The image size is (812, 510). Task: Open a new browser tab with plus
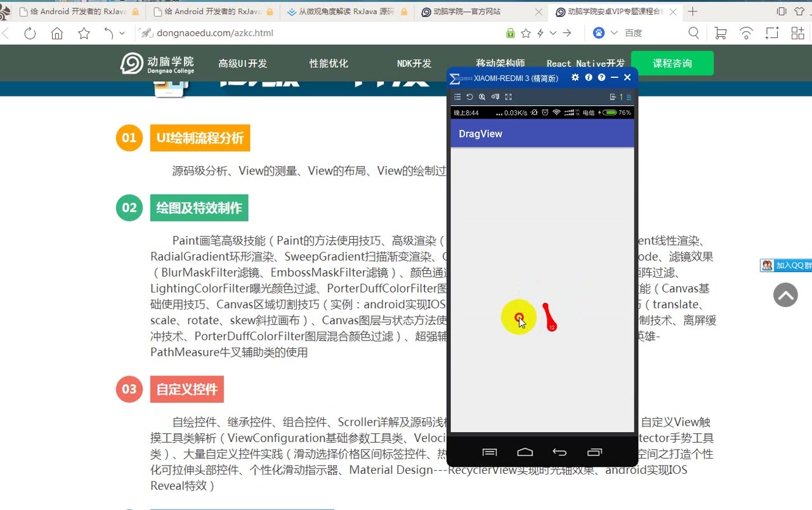[x=693, y=11]
